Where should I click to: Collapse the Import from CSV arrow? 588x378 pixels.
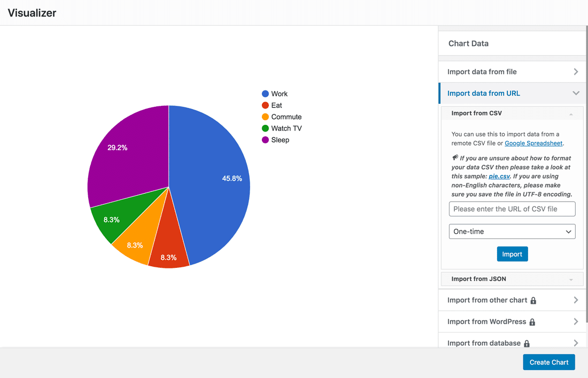(x=571, y=114)
